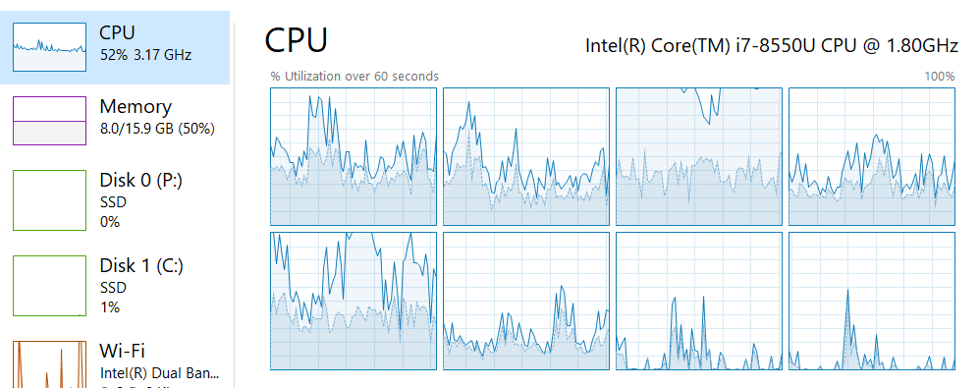Click the Disk 1 green mini graph

[49, 286]
